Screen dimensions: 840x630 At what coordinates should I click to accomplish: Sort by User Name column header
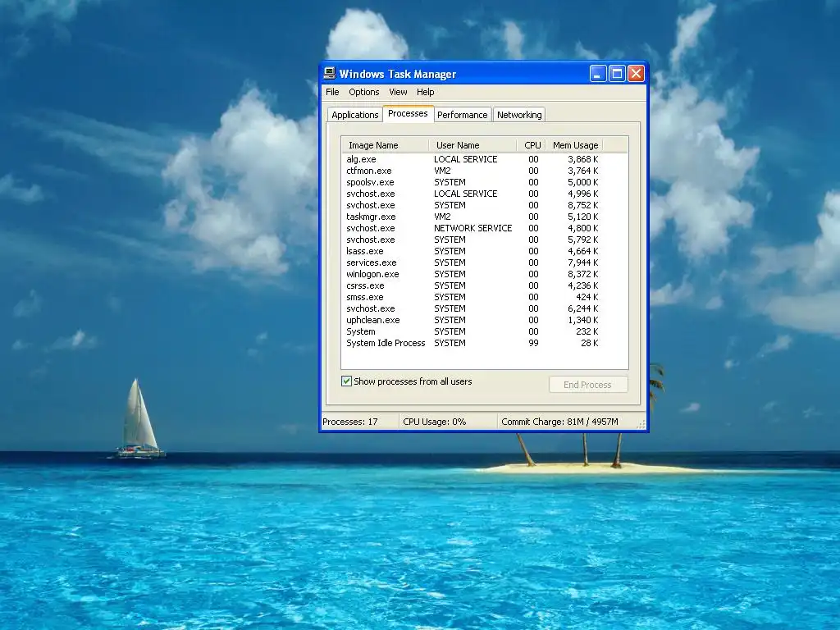472,145
